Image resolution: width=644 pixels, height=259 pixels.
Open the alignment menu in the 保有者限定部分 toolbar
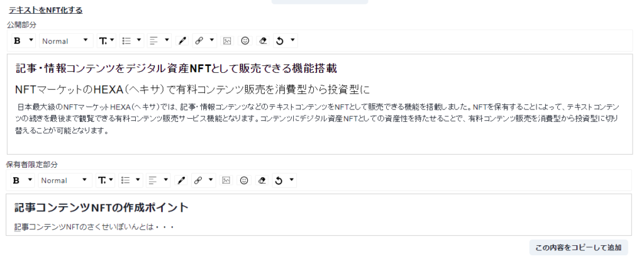coord(158,180)
